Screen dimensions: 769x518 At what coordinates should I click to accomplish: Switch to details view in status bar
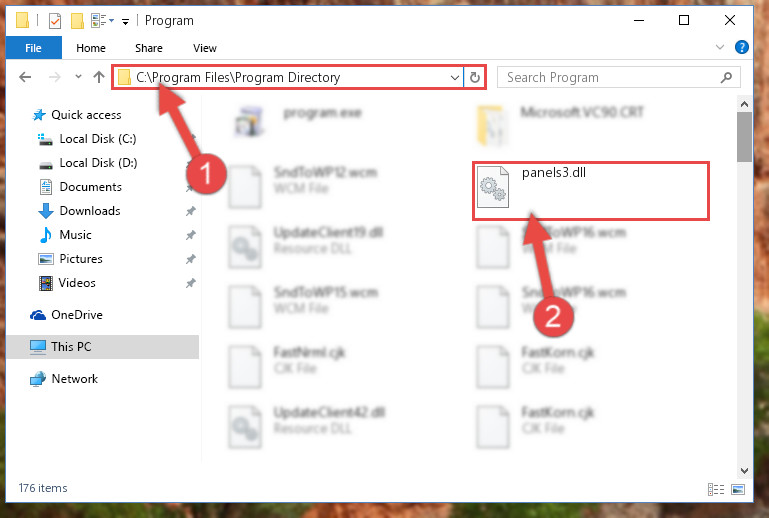tap(716, 489)
